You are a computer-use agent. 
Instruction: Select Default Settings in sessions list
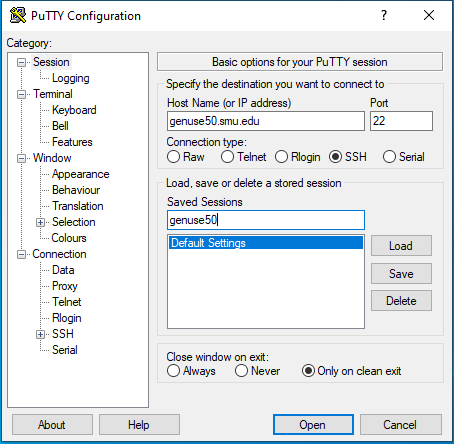point(266,243)
